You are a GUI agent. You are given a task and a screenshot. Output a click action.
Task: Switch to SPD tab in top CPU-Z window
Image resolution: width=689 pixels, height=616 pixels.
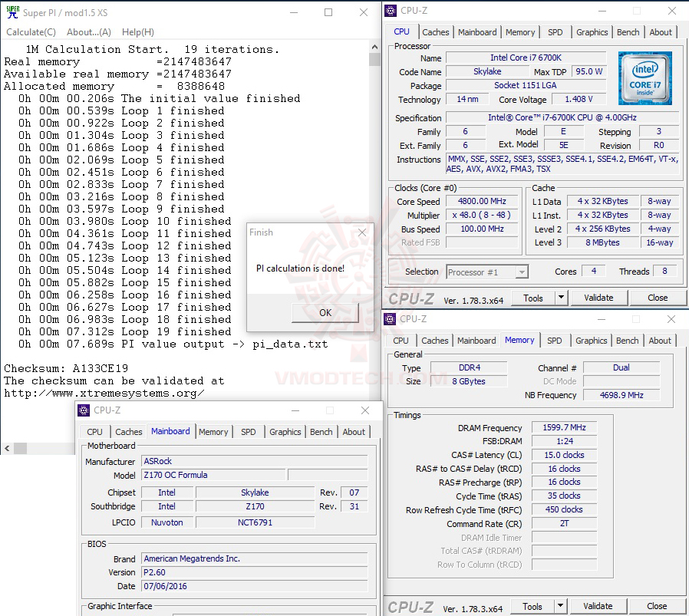[555, 32]
